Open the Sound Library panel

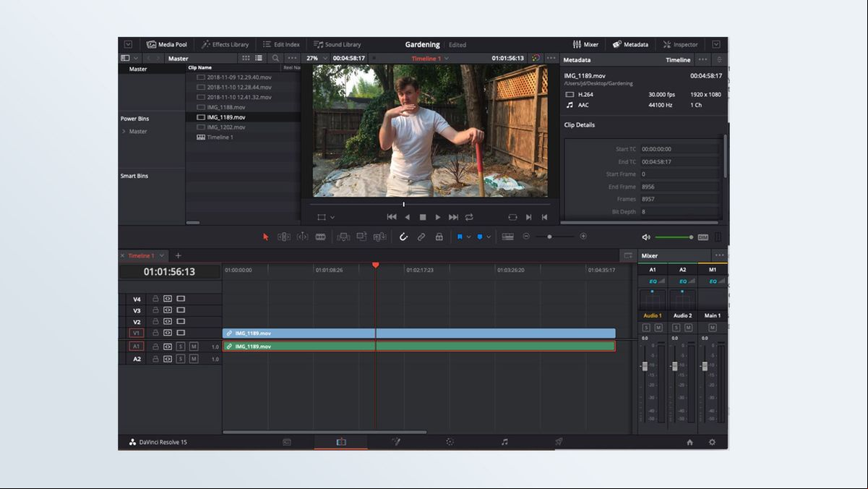click(x=337, y=44)
